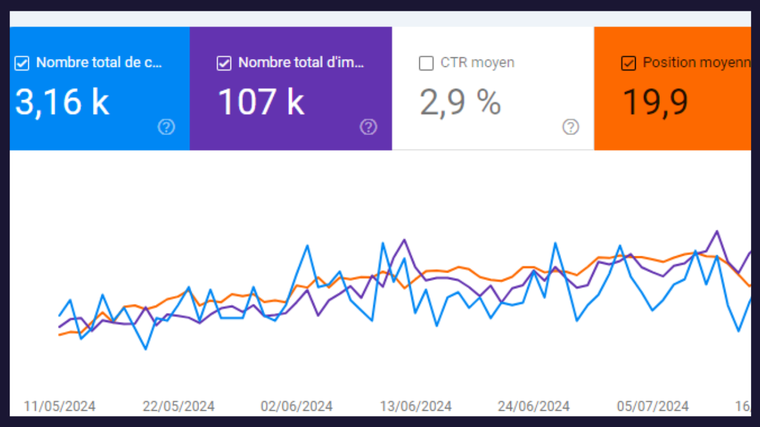
Task: Click the 05/07/2024 date on the axis
Action: (x=652, y=406)
